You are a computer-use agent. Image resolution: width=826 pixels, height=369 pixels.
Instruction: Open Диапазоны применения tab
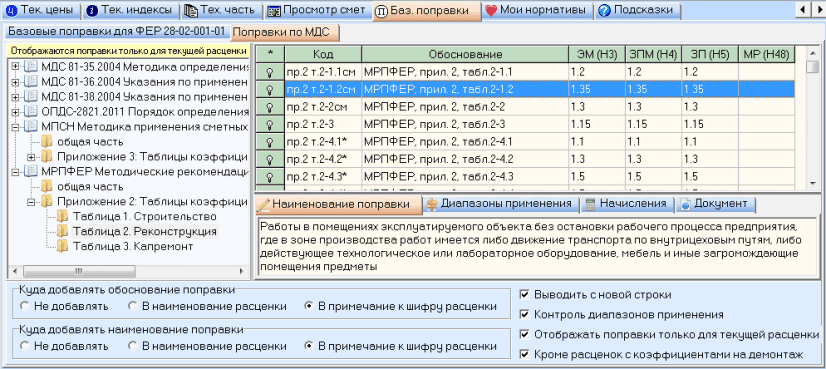tap(501, 203)
